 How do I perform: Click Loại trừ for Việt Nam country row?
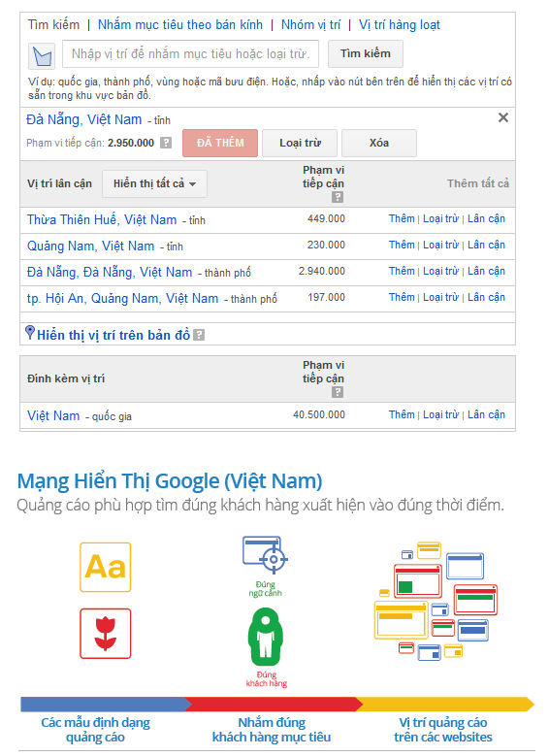pyautogui.click(x=440, y=414)
